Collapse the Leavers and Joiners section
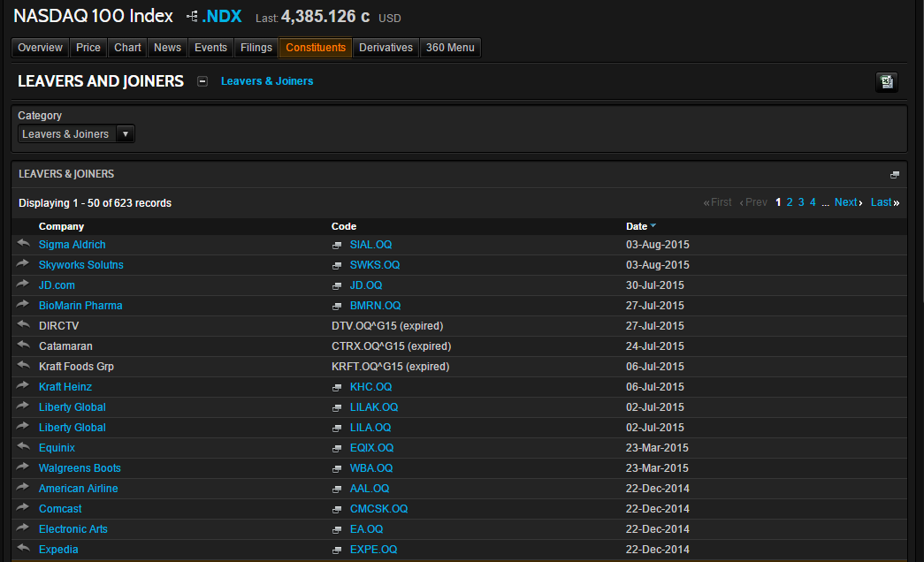 [x=202, y=81]
